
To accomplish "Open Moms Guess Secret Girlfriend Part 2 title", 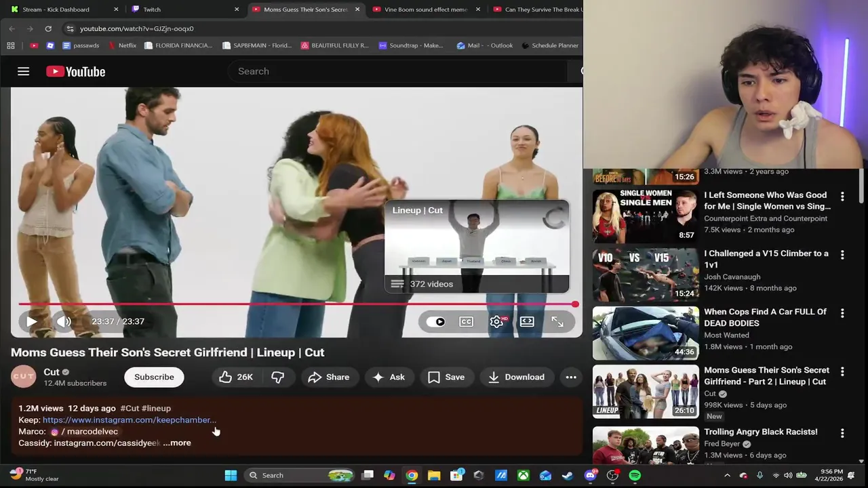I will click(766, 375).
